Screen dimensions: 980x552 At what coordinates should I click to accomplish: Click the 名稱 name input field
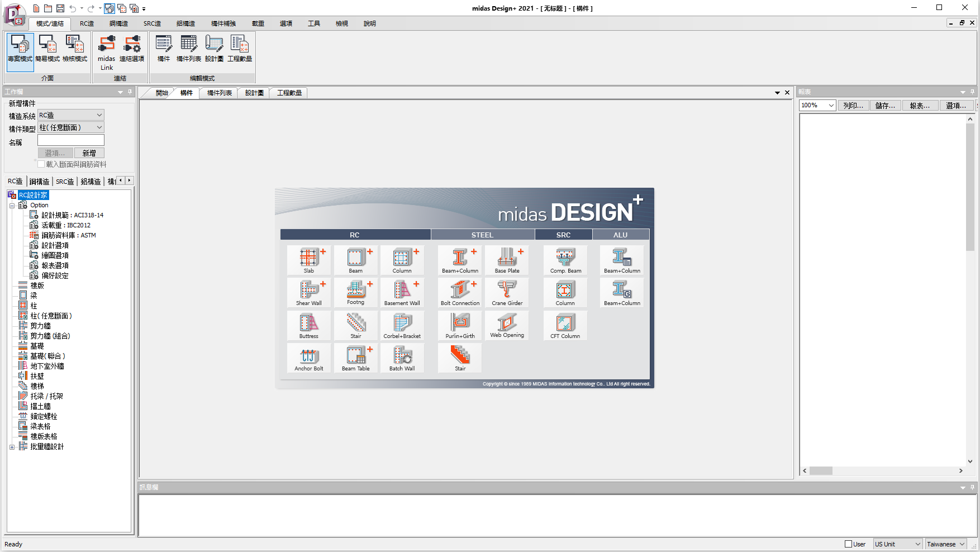pyautogui.click(x=71, y=140)
